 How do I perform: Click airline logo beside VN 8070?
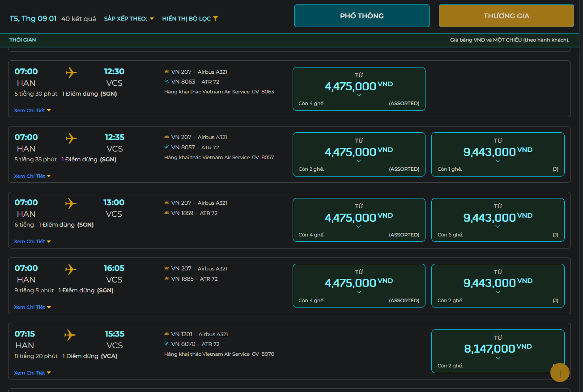coord(167,344)
